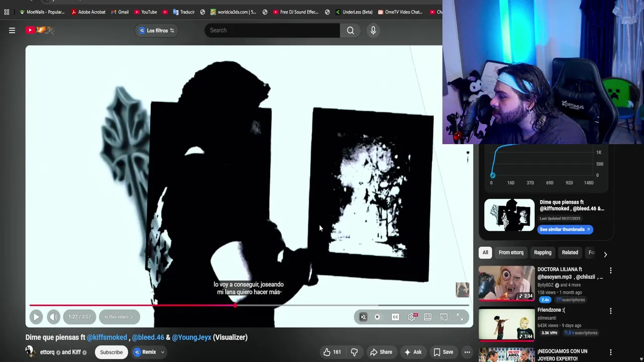644x362 pixels.
Task: Click the 3.3K VPH badge
Action: pyautogui.click(x=549, y=333)
